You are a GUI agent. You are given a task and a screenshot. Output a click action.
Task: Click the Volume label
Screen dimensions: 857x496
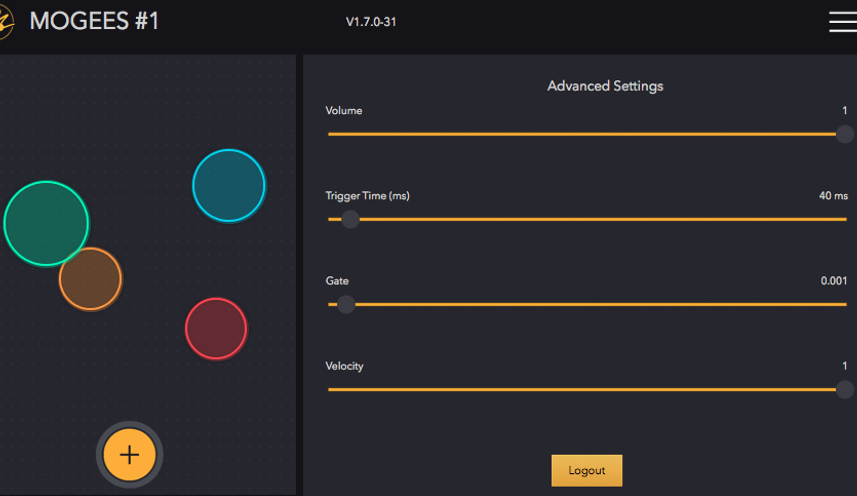tap(344, 110)
